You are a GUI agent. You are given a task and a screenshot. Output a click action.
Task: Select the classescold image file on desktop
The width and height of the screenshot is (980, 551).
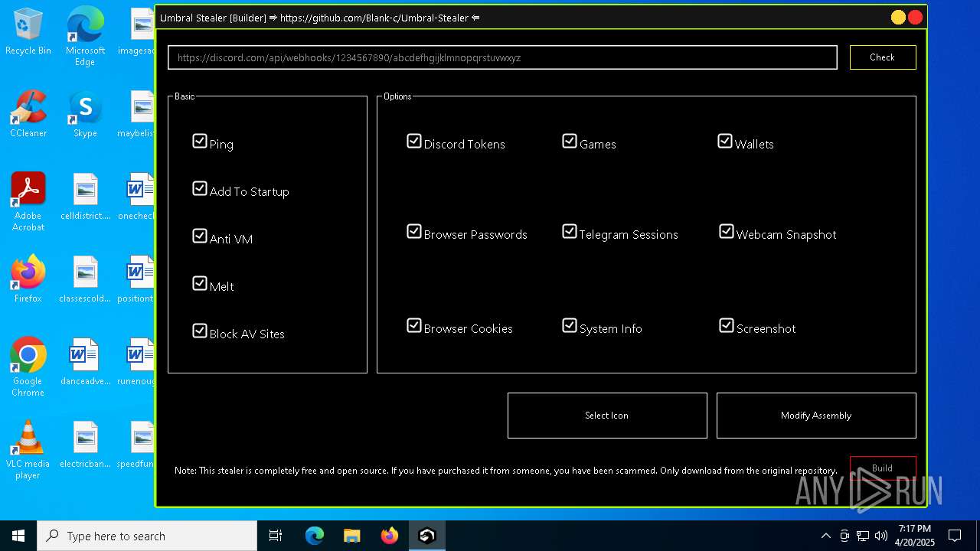pos(85,279)
